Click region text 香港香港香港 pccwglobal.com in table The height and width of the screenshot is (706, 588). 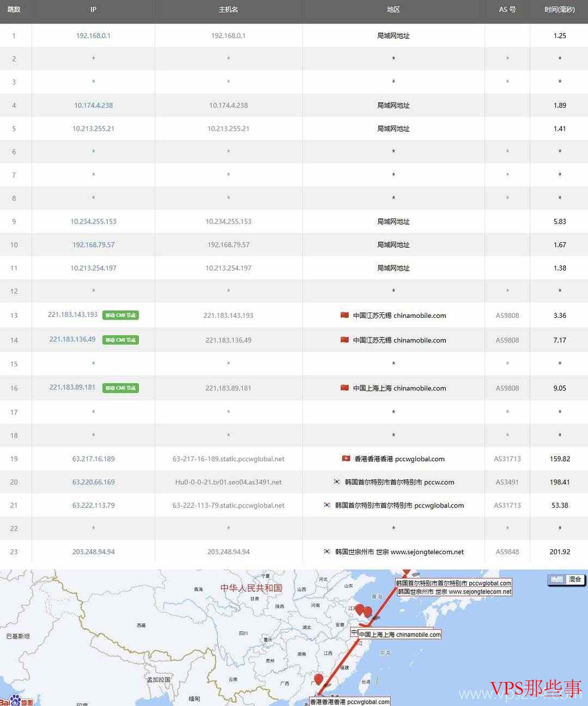point(399,459)
